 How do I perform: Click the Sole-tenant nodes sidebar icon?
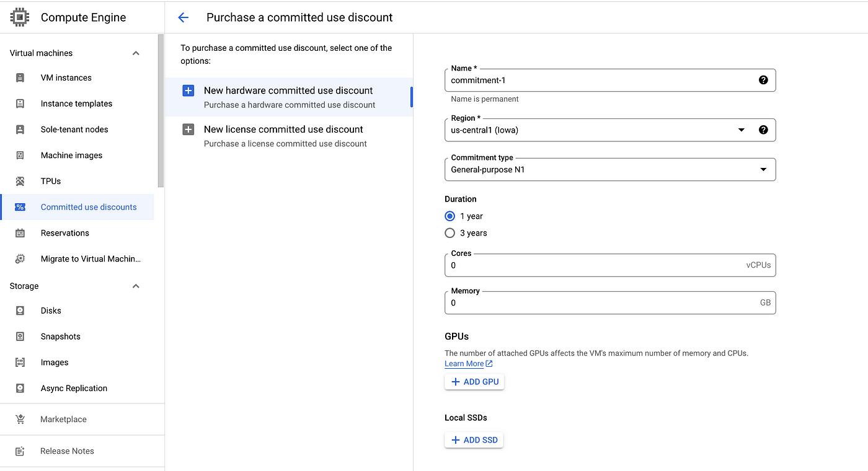pyautogui.click(x=20, y=130)
